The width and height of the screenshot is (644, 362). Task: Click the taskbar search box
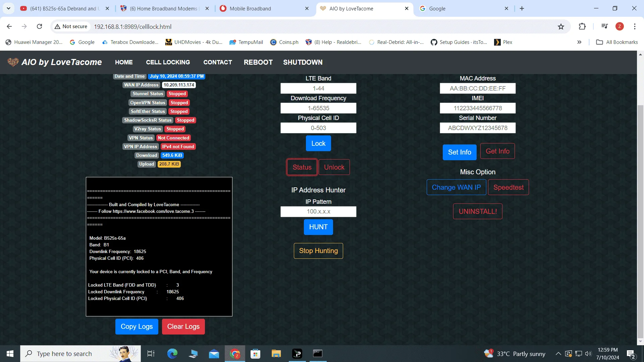click(80, 354)
